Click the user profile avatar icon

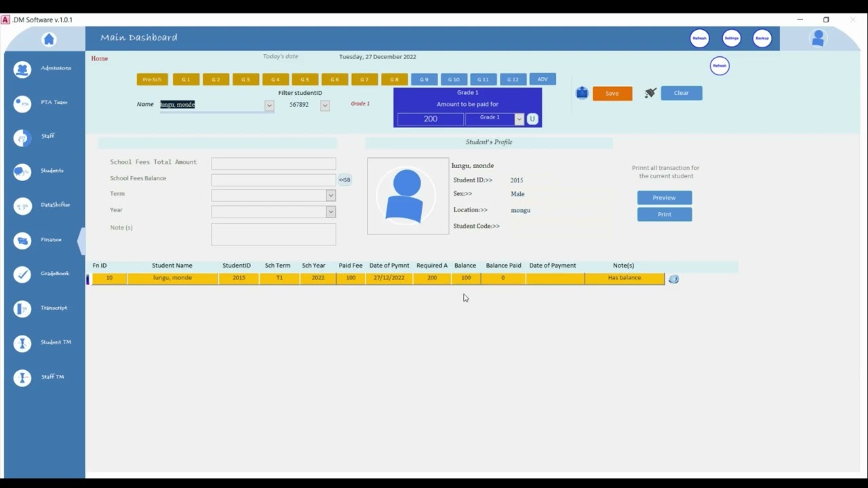818,39
